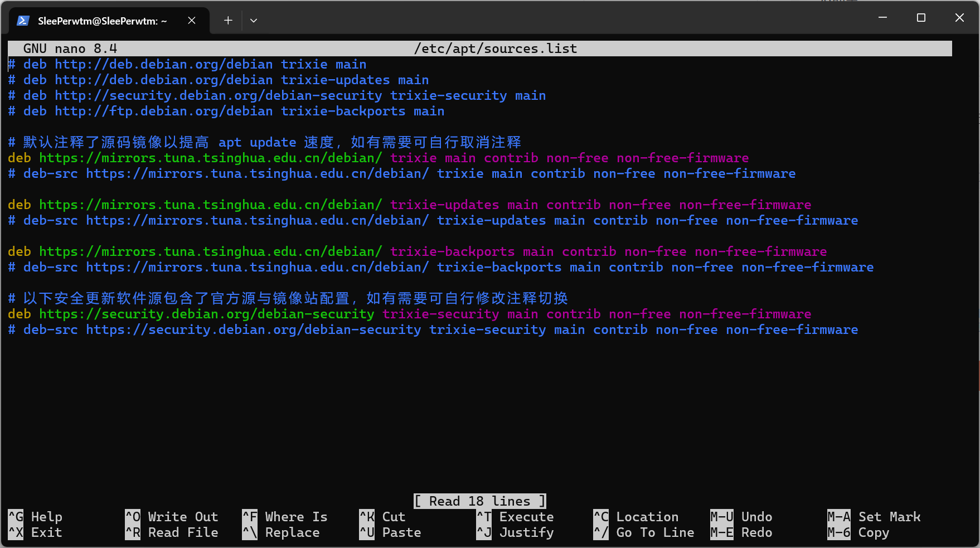This screenshot has height=548, width=980.
Task: Minimize the terminal window
Action: pyautogui.click(x=882, y=18)
